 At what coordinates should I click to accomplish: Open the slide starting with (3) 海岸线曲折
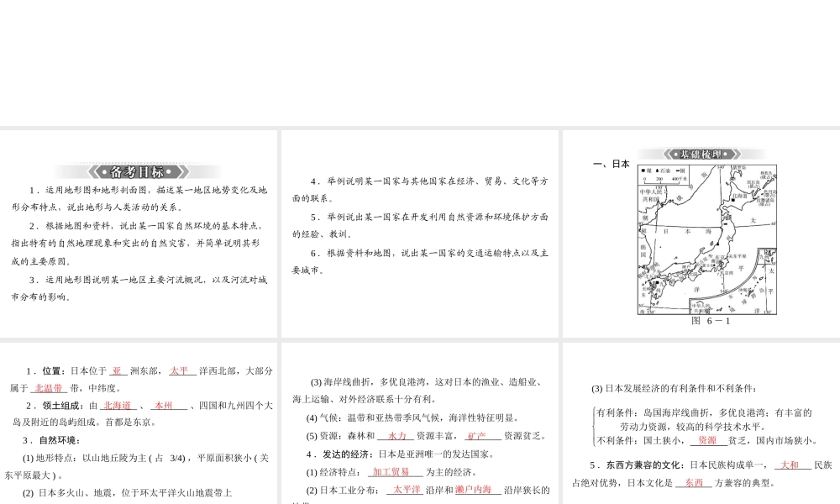coord(420,423)
